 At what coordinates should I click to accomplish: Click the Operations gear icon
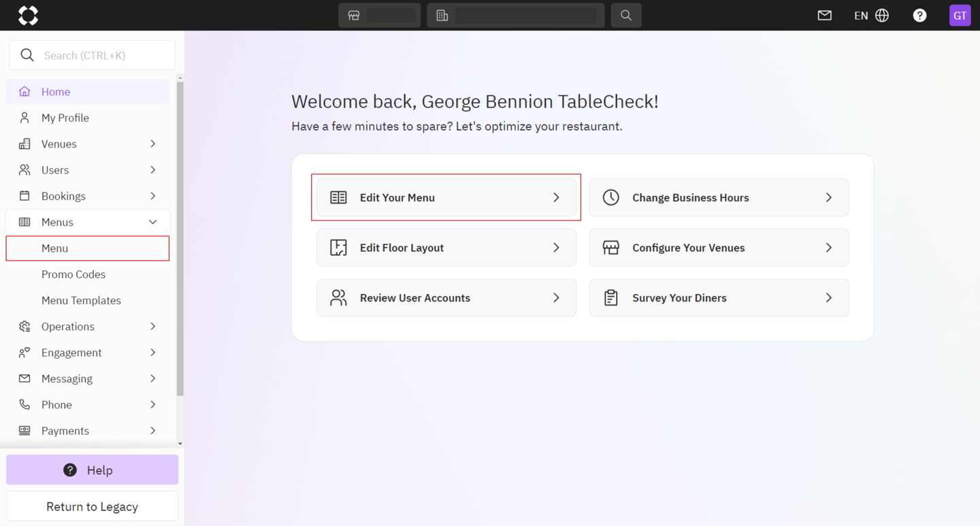(24, 327)
